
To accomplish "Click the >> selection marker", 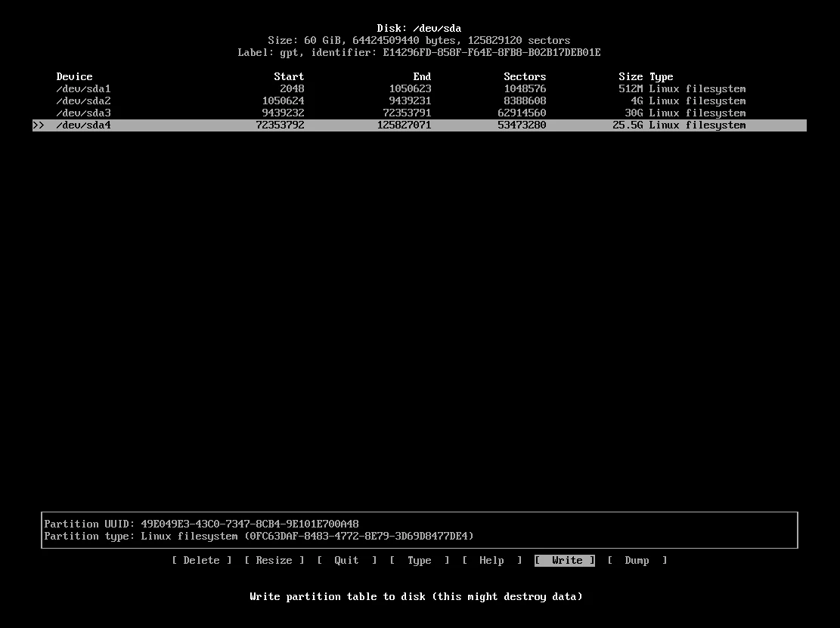I will click(x=39, y=125).
